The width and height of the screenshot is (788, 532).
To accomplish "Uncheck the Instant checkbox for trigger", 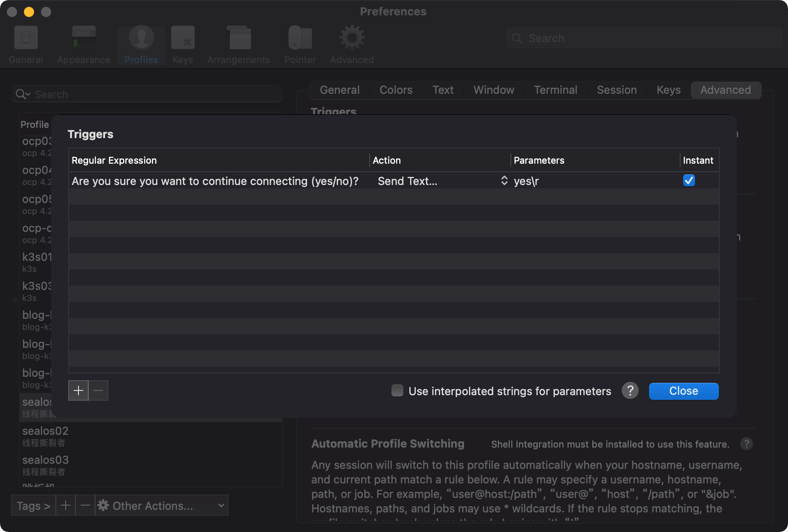I will [x=689, y=181].
